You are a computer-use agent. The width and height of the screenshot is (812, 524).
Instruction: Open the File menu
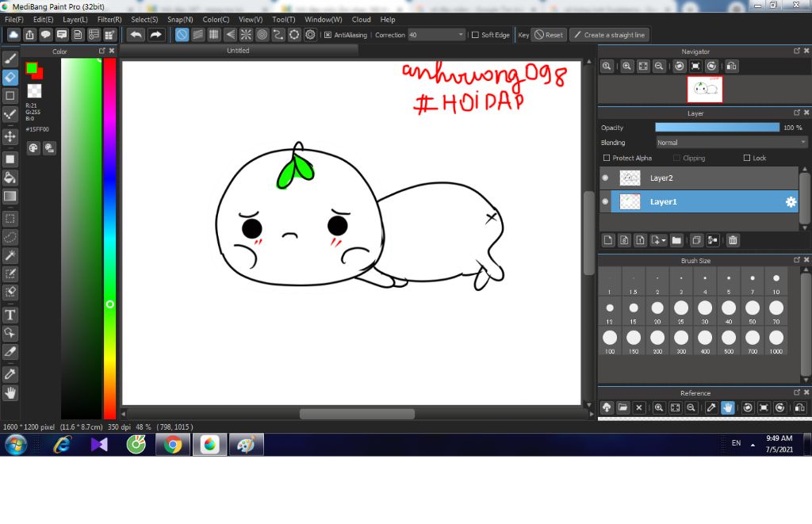[x=14, y=20]
